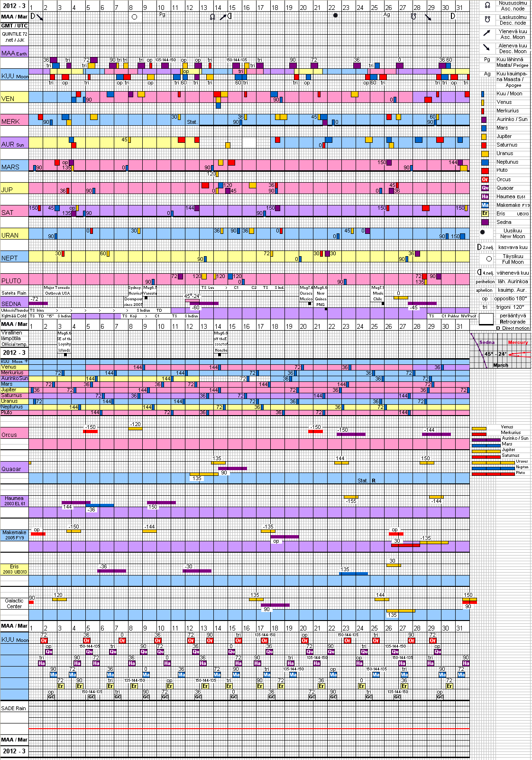Click the SADE Rain row label

click(x=14, y=708)
